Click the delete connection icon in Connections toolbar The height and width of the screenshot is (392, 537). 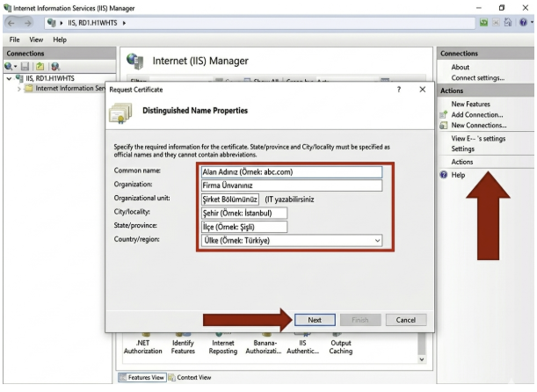[x=55, y=66]
